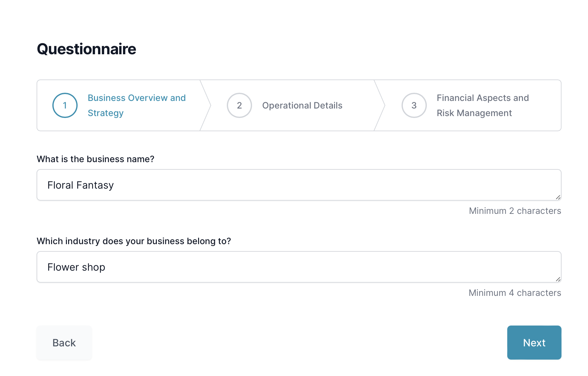Grab the industry field resize handle
This screenshot has width=588, height=376.
pos(558,279)
